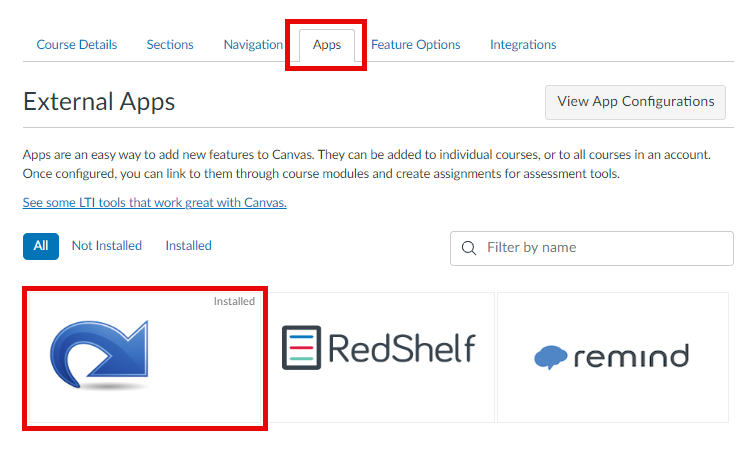This screenshot has width=752, height=453.
Task: Open the Sections tab
Action: pyautogui.click(x=170, y=45)
